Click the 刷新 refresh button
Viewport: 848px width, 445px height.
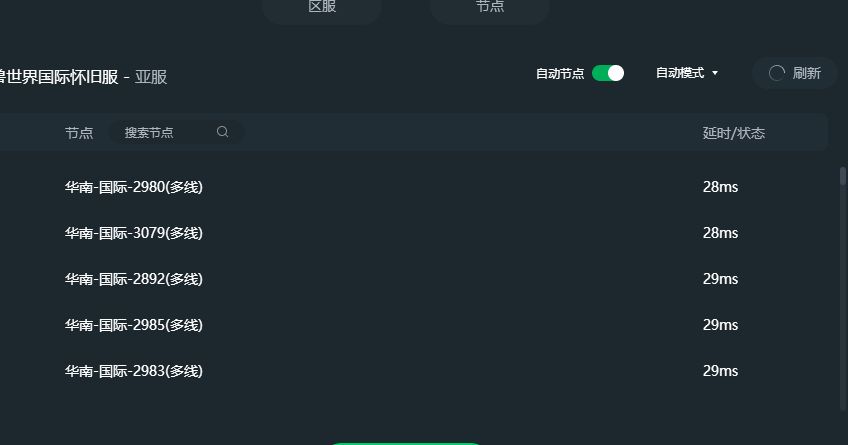[794, 73]
